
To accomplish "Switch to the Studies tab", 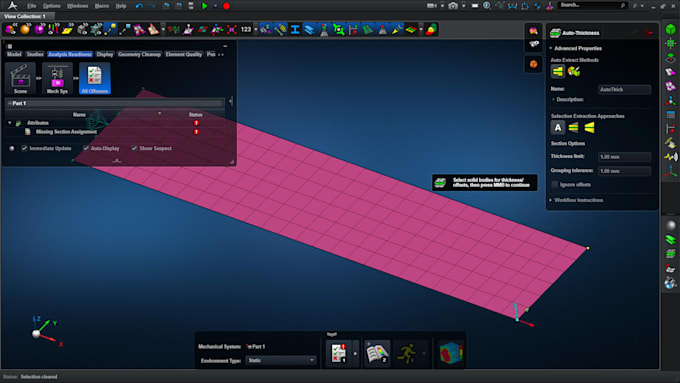I will [35, 55].
